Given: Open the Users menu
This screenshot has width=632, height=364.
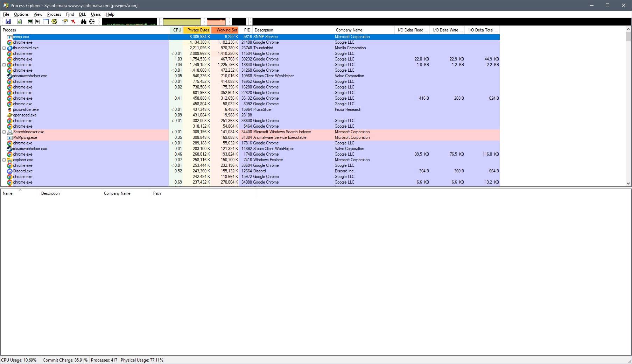Looking at the screenshot, I should [96, 14].
